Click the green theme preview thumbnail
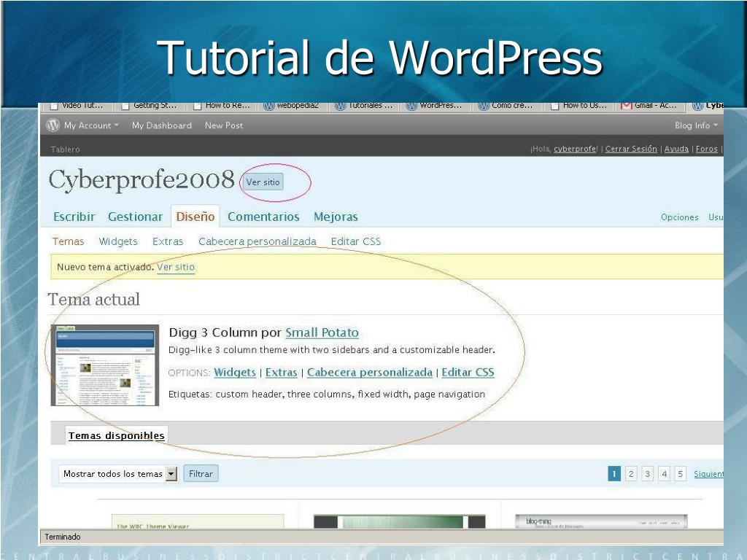747x560 pixels. [400, 522]
